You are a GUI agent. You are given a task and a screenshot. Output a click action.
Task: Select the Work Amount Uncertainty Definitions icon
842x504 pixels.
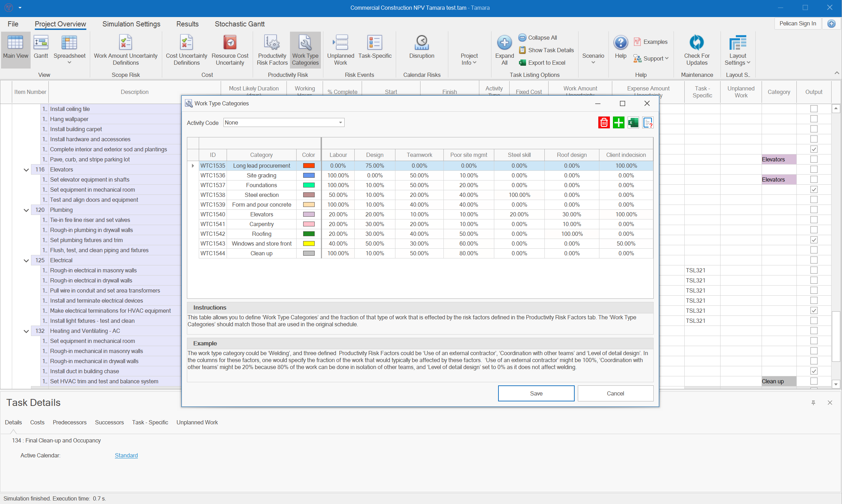[x=125, y=50]
